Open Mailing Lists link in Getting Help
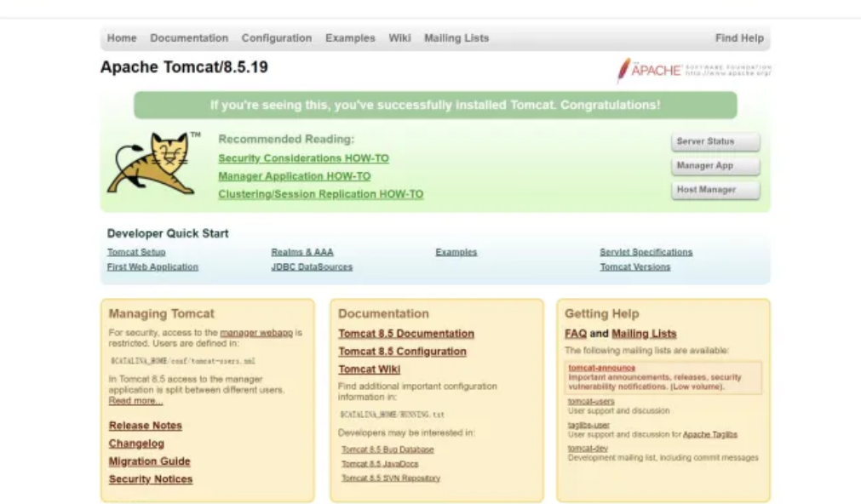Screen dimensions: 861x504 coord(644,334)
